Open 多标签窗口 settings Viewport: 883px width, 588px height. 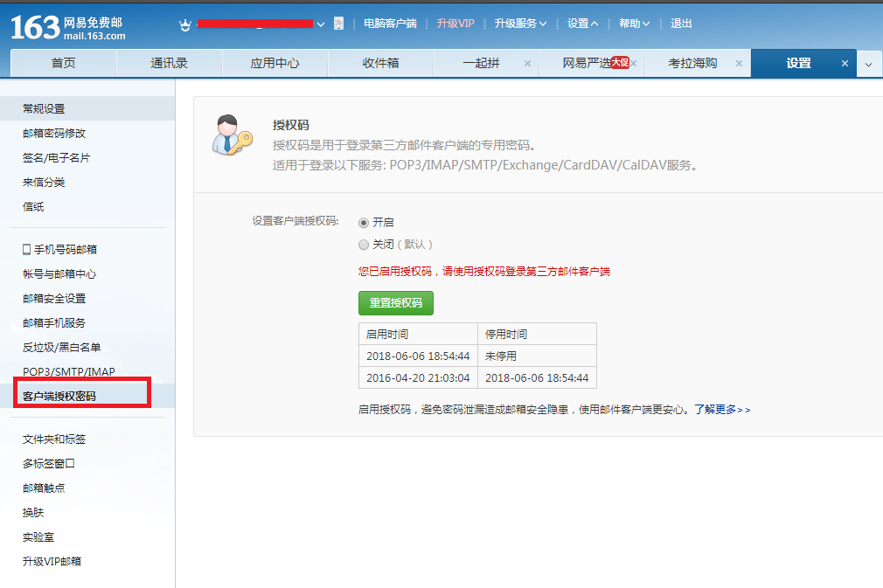point(48,464)
